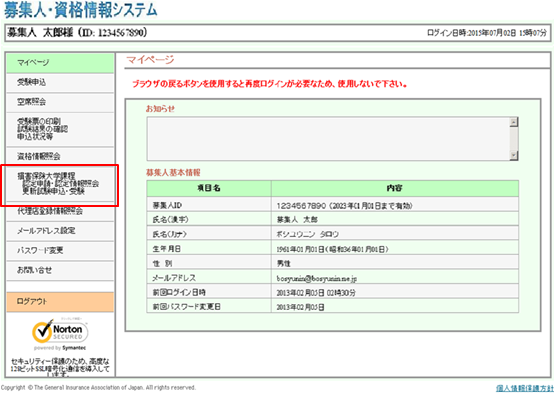Image resolution: width=554 pixels, height=393 pixels.
Task: Click the 性別 value 男性
Action: tap(284, 264)
